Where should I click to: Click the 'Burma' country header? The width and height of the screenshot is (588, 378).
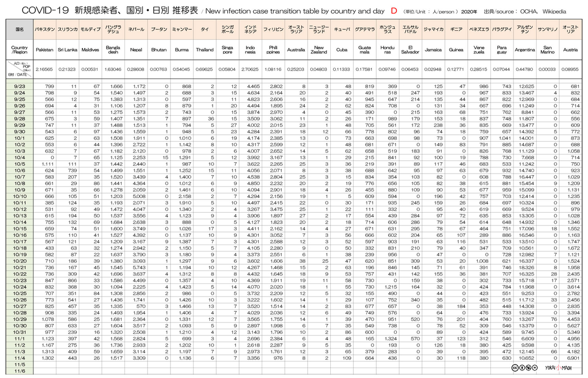tap(181, 50)
